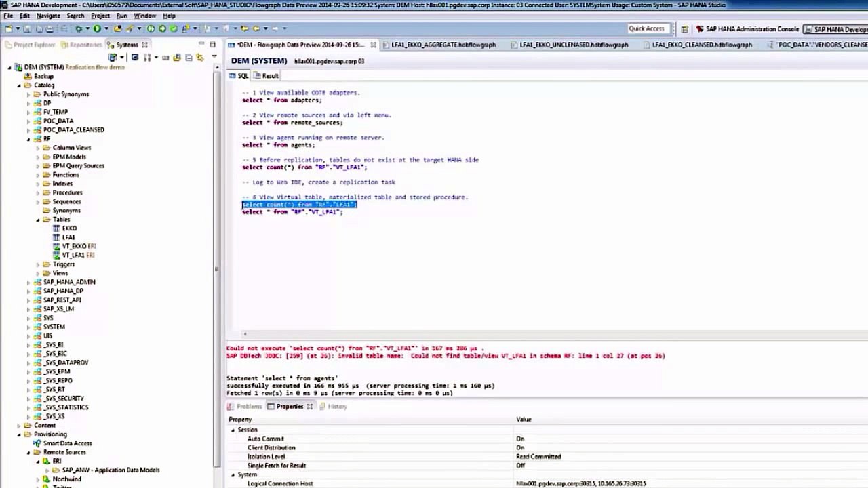
Task: Open the History tab in bottom panel
Action: (332, 407)
